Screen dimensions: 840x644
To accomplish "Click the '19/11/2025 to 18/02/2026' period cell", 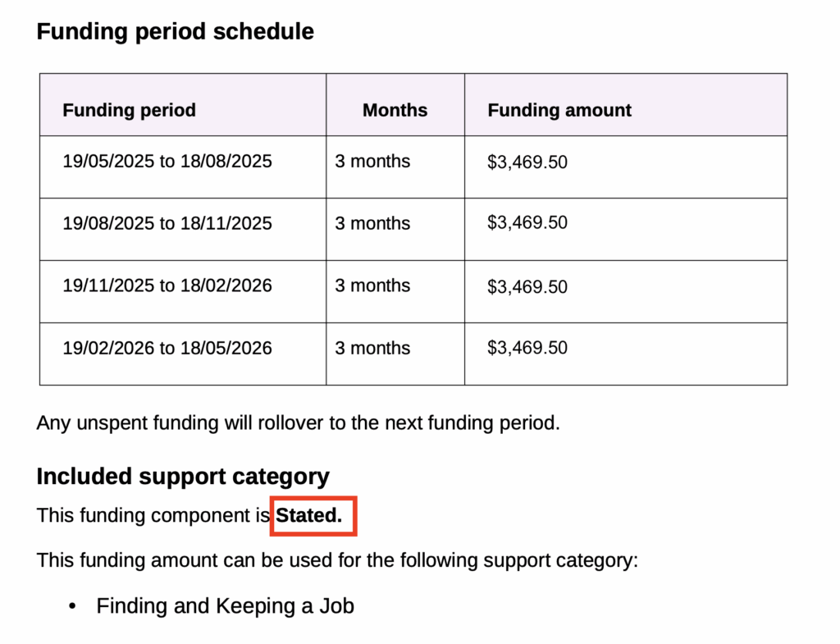I will [167, 285].
